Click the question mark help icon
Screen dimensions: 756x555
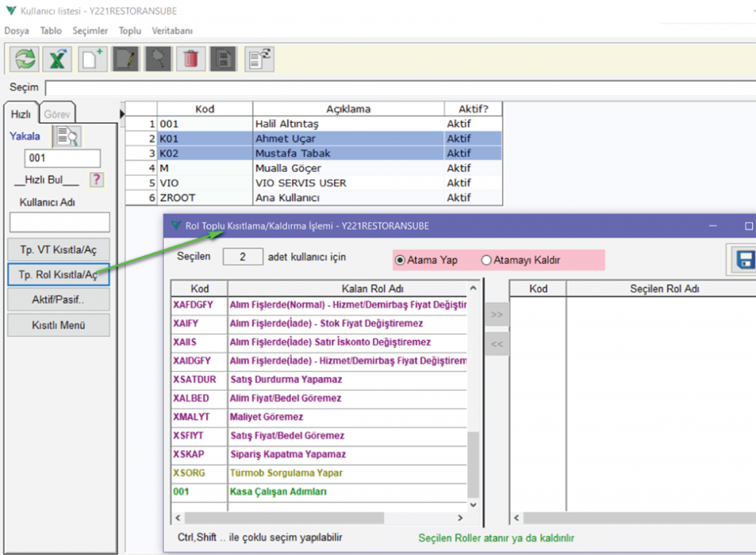pyautogui.click(x=96, y=180)
